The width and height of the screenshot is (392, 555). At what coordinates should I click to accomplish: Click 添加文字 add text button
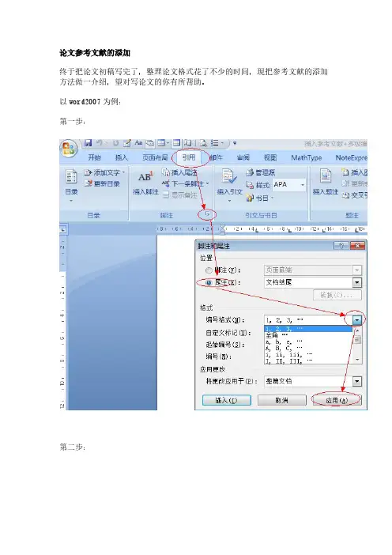[x=104, y=172]
